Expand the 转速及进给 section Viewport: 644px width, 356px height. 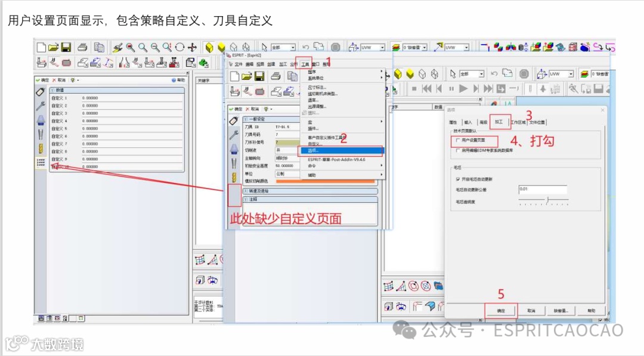point(246,191)
